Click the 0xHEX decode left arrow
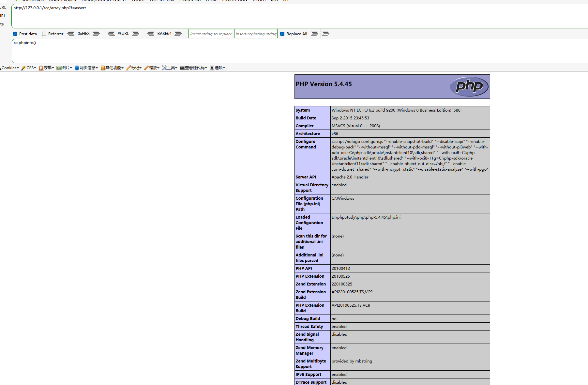Viewport: 588px width, 385px height. pos(71,34)
